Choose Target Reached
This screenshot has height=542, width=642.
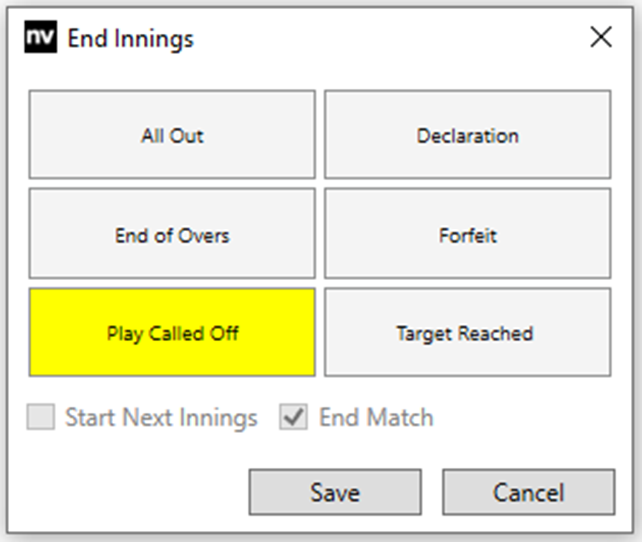point(467,333)
